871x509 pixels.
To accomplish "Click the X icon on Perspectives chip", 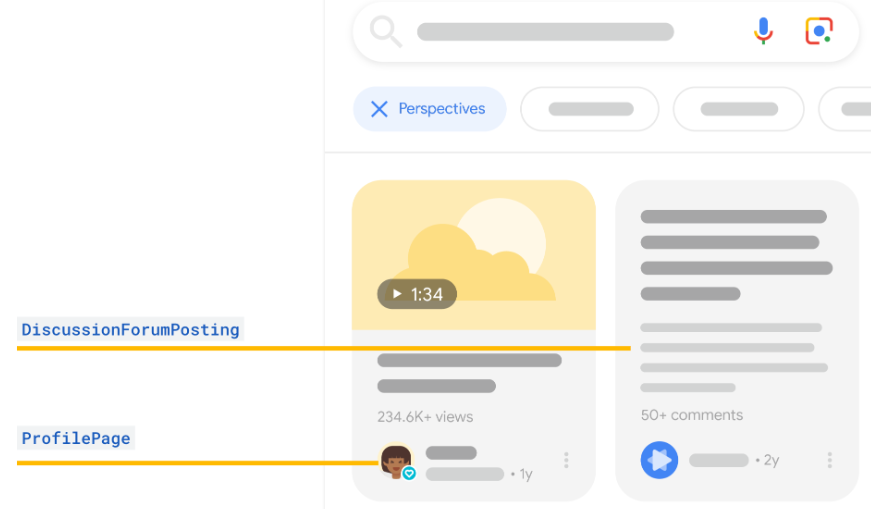I will tap(379, 109).
